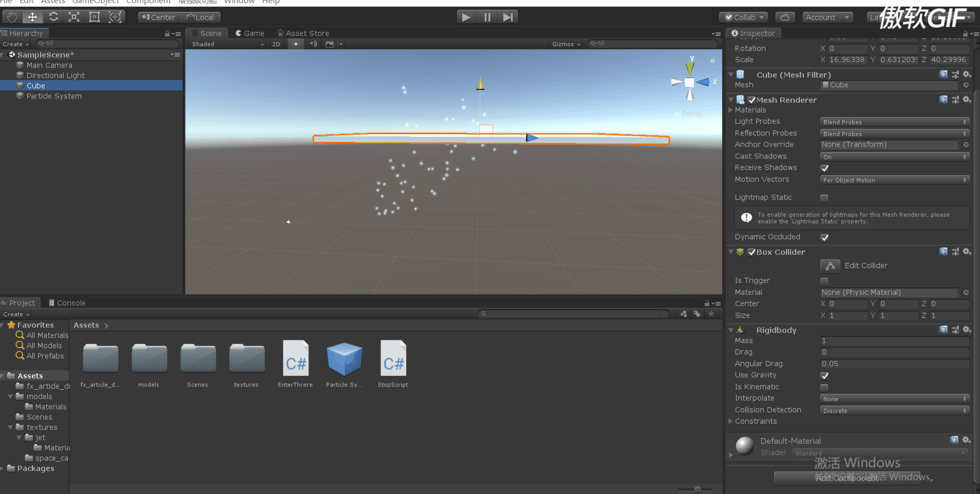Open Rigidbody gear settings menu
Image resolution: width=980 pixels, height=494 pixels.
[x=967, y=330]
